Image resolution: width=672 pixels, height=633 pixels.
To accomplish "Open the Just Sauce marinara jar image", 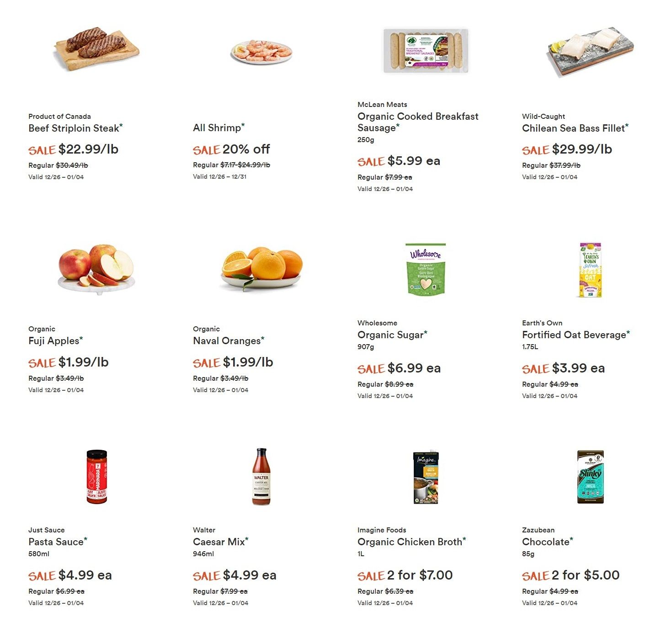I will pos(96,477).
